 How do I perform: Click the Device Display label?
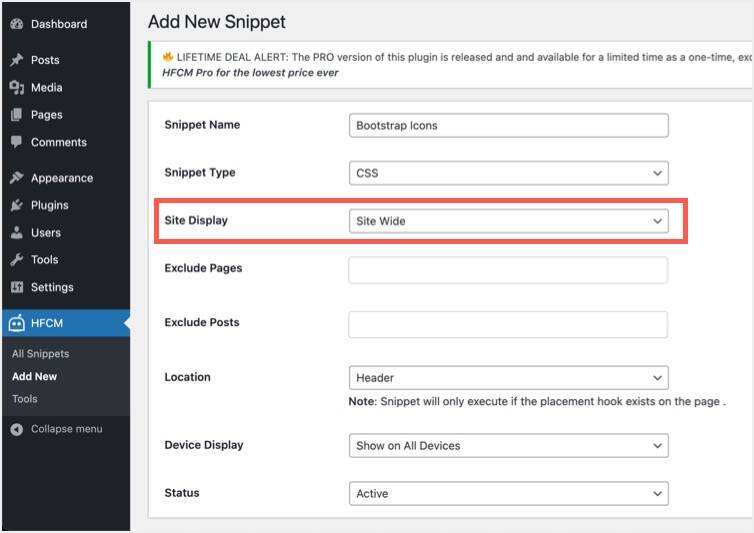coord(203,445)
